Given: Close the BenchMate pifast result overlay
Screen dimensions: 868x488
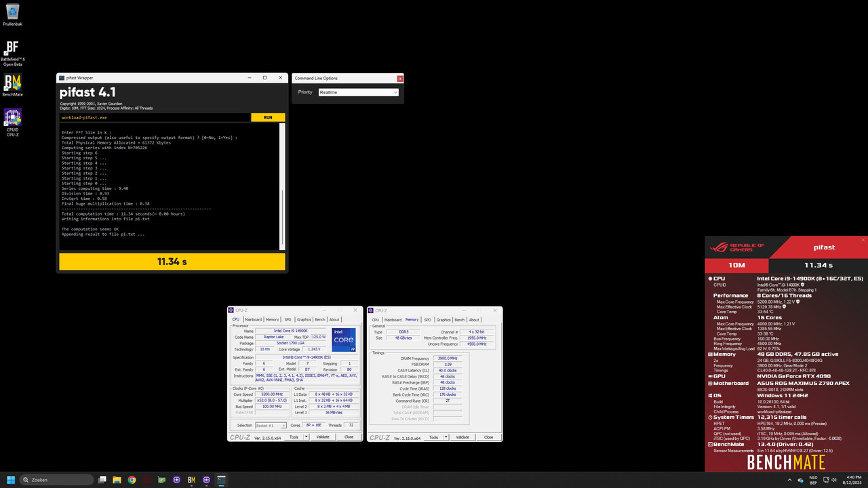Looking at the screenshot, I should tap(863, 240).
